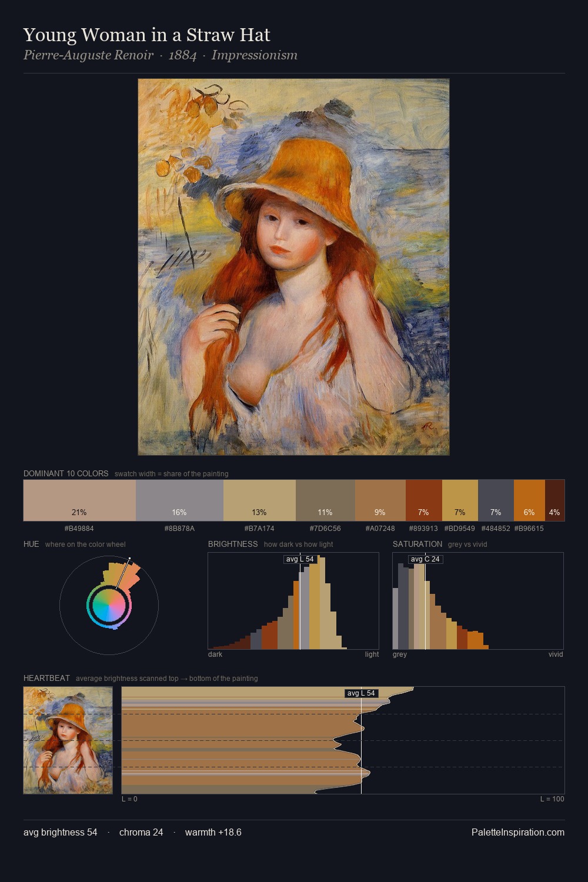
Task: Click the hex code #A07248
Action: [380, 529]
